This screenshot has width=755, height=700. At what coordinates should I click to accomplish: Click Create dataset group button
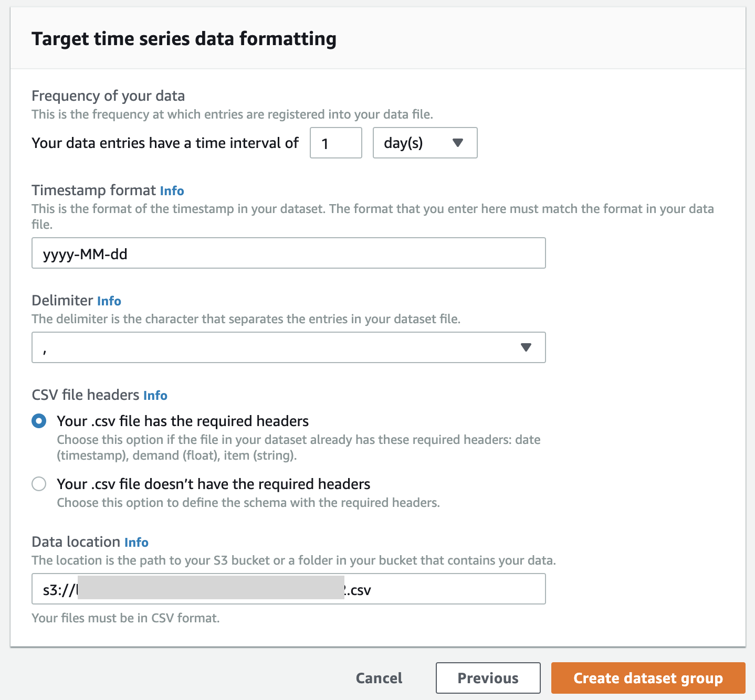(648, 678)
